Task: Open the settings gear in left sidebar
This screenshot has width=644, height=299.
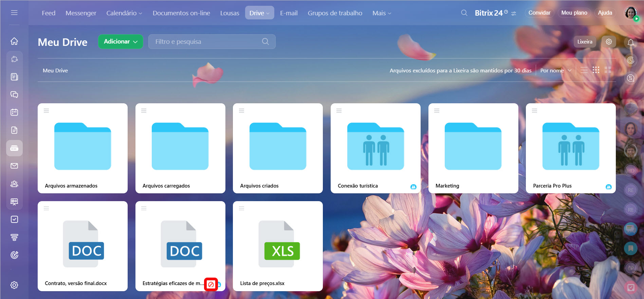Action: (x=14, y=285)
